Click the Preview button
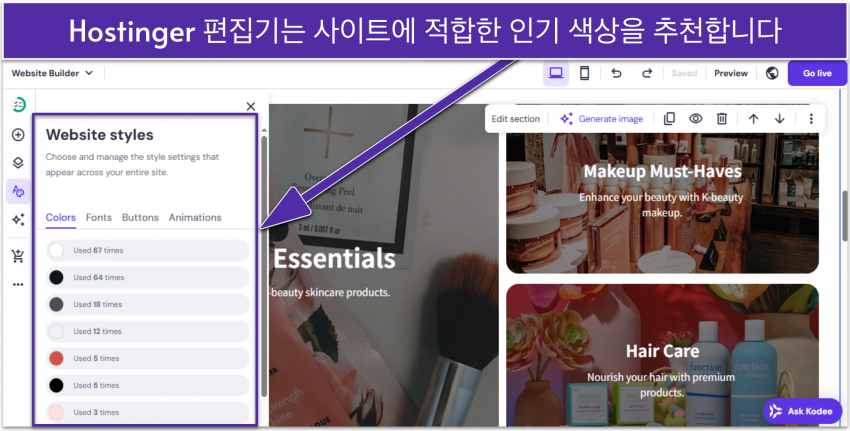Screen dimensions: 850x431 tap(731, 73)
